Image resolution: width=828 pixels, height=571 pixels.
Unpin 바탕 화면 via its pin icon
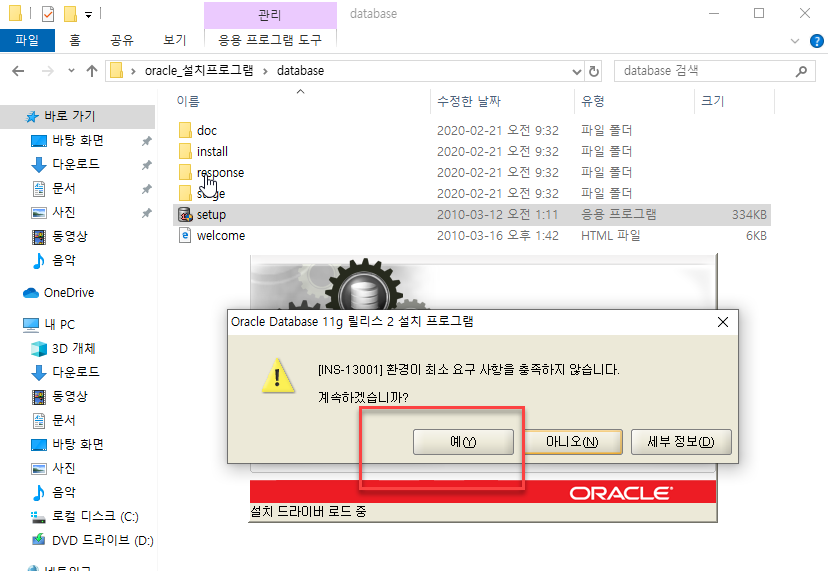(x=146, y=141)
